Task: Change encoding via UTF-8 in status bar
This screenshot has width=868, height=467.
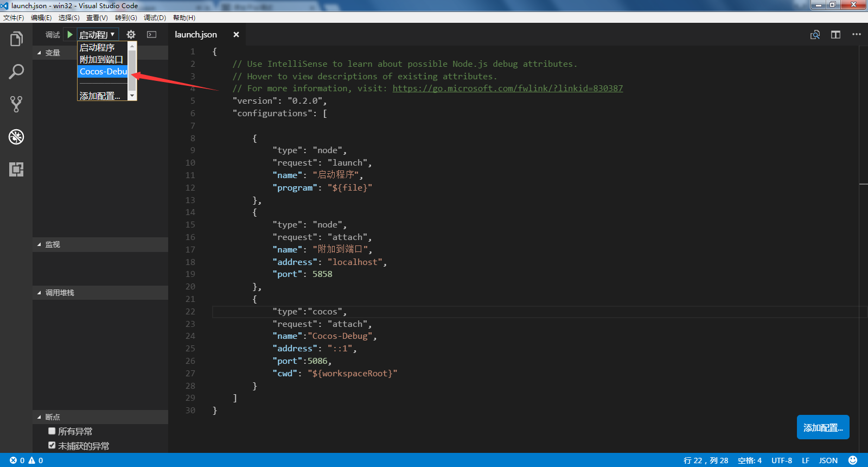Action: (x=782, y=460)
